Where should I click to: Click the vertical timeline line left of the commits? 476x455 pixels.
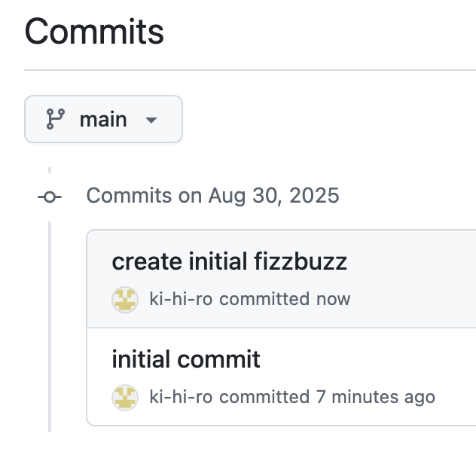(50, 327)
